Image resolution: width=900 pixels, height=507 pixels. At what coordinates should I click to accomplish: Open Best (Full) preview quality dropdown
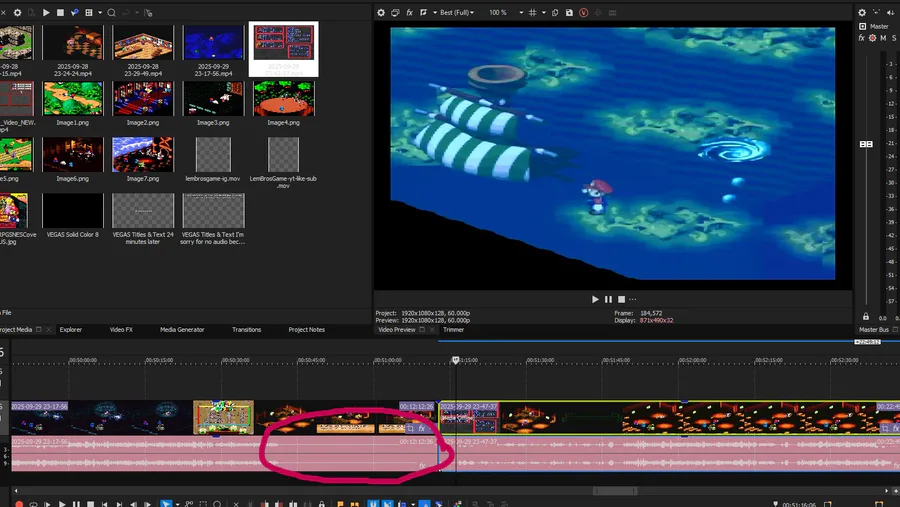pos(457,13)
